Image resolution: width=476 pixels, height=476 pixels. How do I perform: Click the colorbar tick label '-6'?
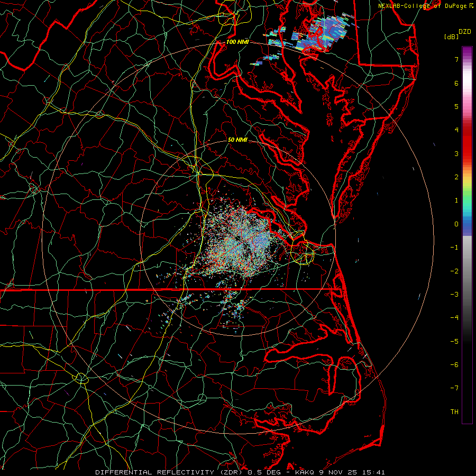(454, 364)
